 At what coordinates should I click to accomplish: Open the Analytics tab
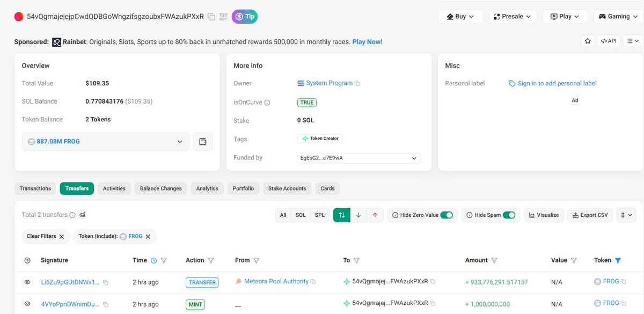(x=207, y=188)
